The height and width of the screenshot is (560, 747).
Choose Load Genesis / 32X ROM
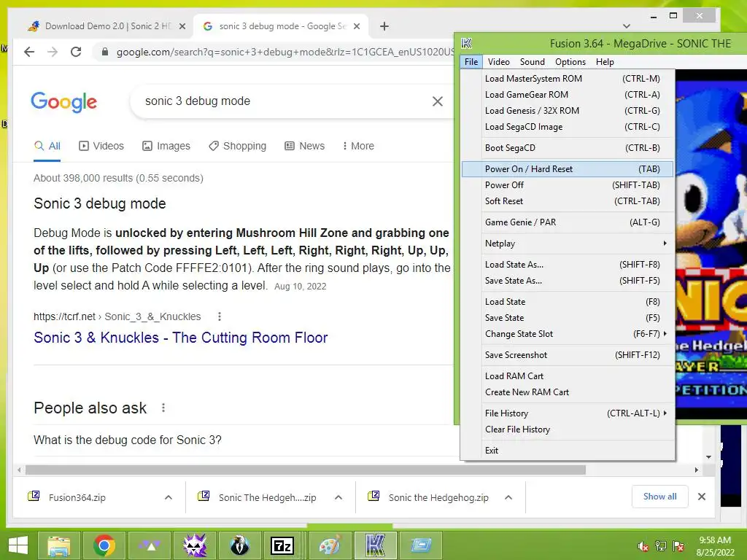[x=568, y=111]
